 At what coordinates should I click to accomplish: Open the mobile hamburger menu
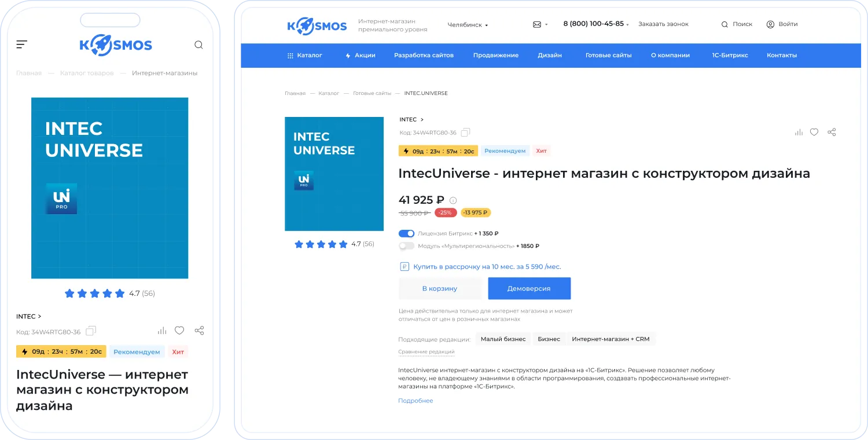click(22, 45)
